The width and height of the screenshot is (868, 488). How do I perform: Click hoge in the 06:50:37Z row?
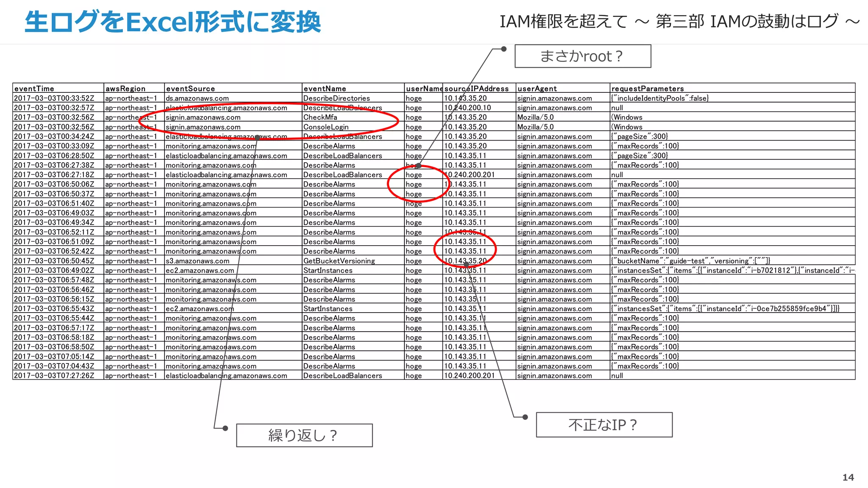point(424,194)
